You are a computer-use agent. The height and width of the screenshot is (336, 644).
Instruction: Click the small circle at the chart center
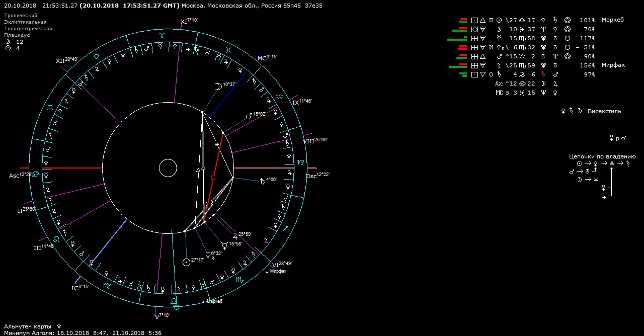pyautogui.click(x=168, y=169)
